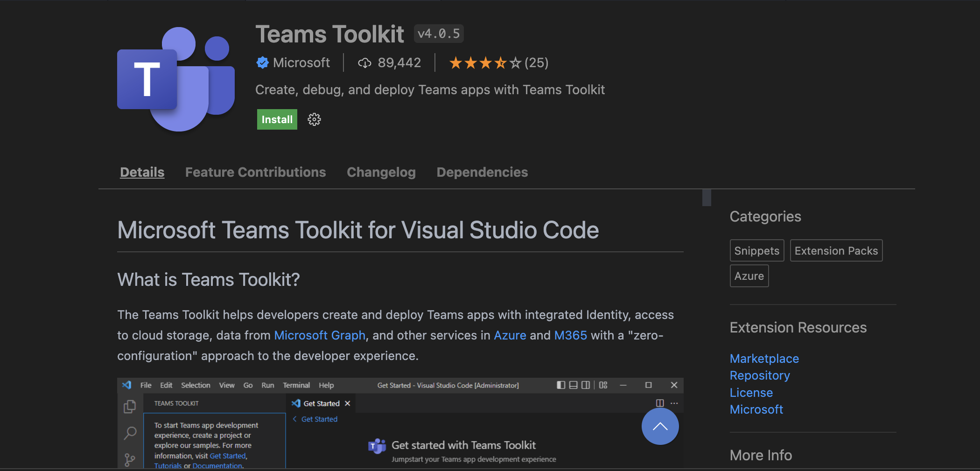980x471 pixels.
Task: Open the Microsoft Graph link
Action: tap(320, 335)
